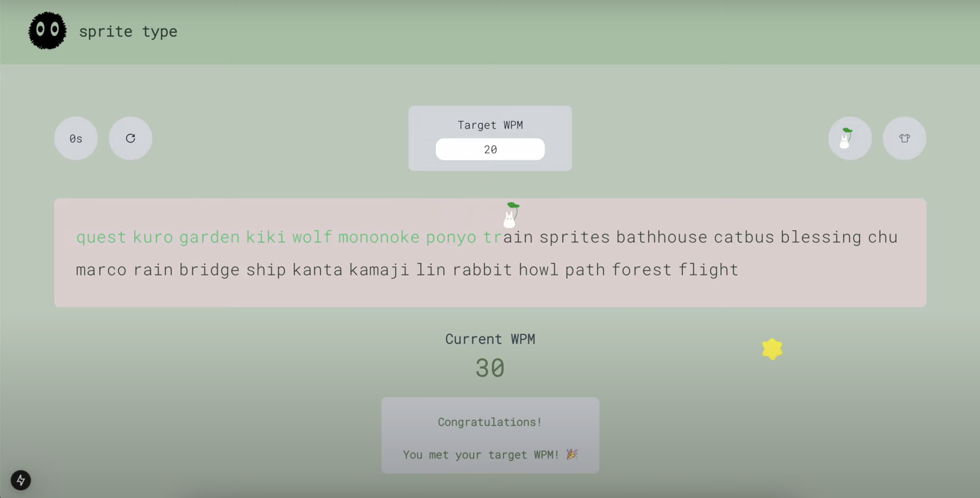This screenshot has width=980, height=498.
Task: Click the restart test refresh icon
Action: pyautogui.click(x=131, y=138)
